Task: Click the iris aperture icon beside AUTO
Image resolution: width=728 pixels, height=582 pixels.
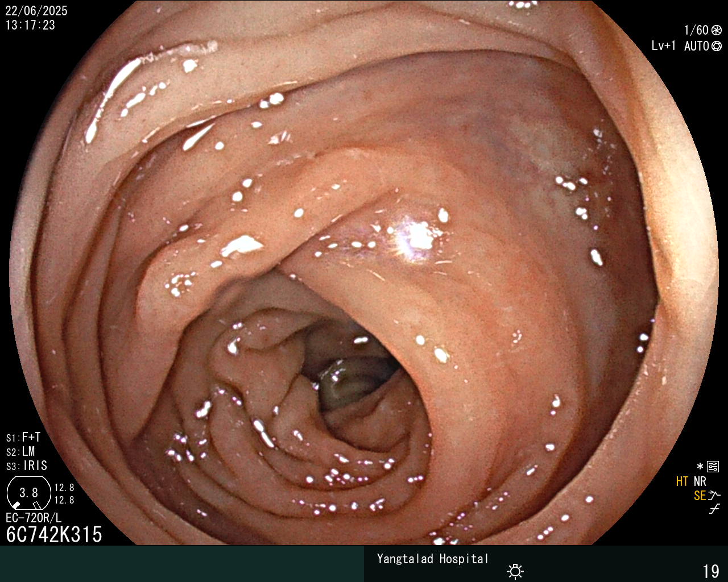Action: tap(717, 46)
